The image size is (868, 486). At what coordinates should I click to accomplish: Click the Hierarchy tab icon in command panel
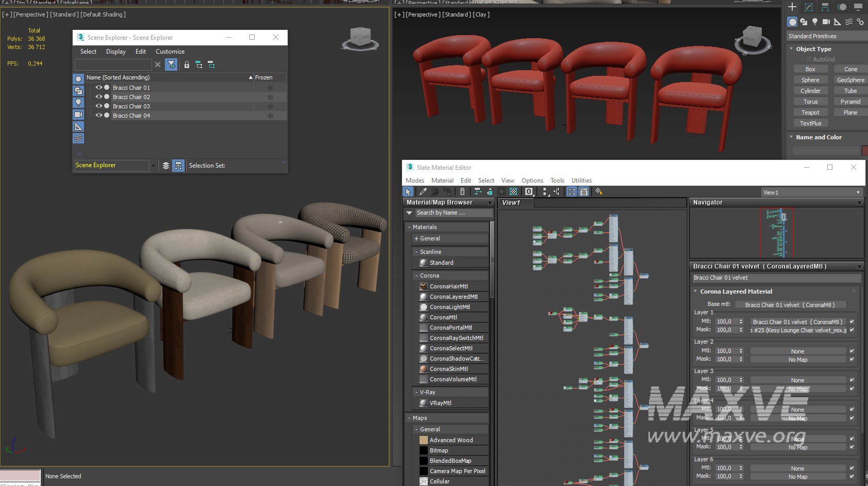tap(825, 7)
